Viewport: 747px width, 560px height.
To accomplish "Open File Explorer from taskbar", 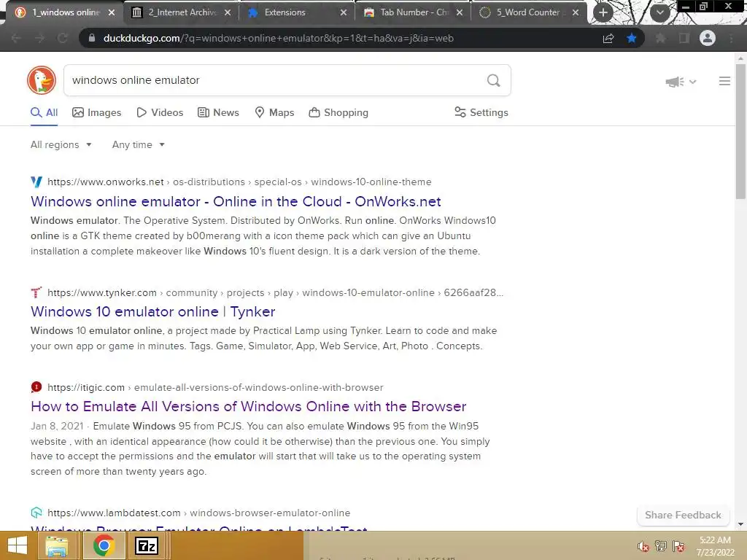I will (56, 546).
